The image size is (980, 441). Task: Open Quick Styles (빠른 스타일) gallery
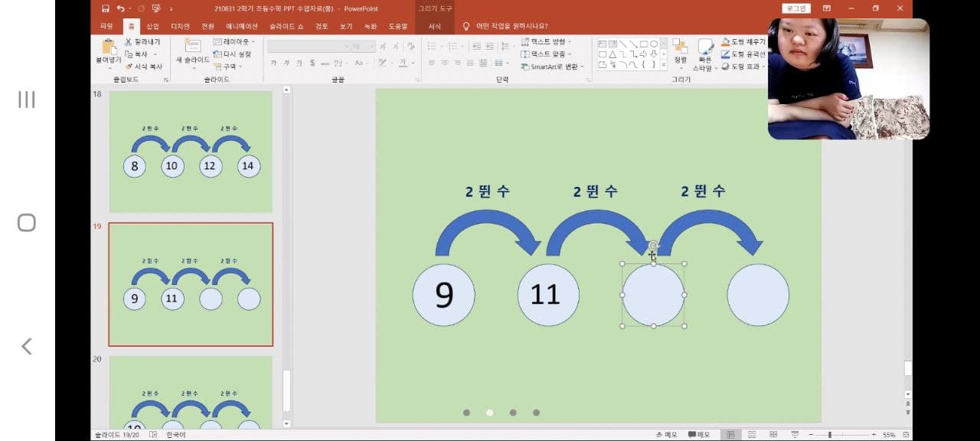point(704,55)
